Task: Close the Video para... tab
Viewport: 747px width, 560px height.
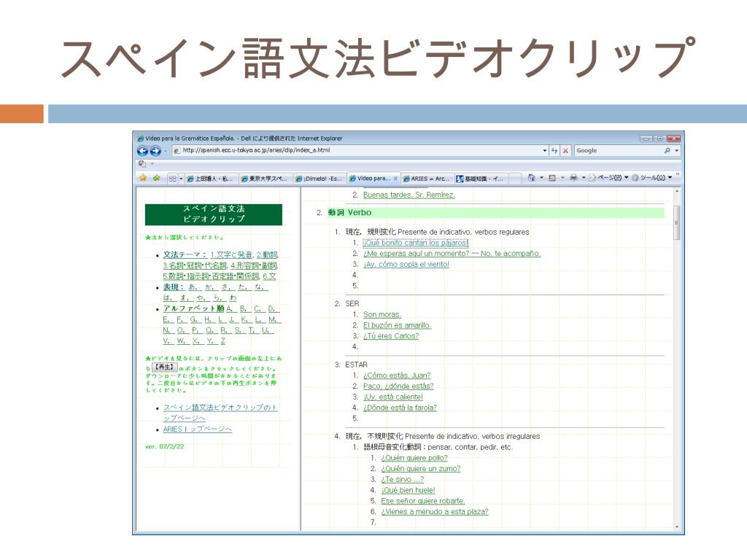Action: (x=395, y=179)
